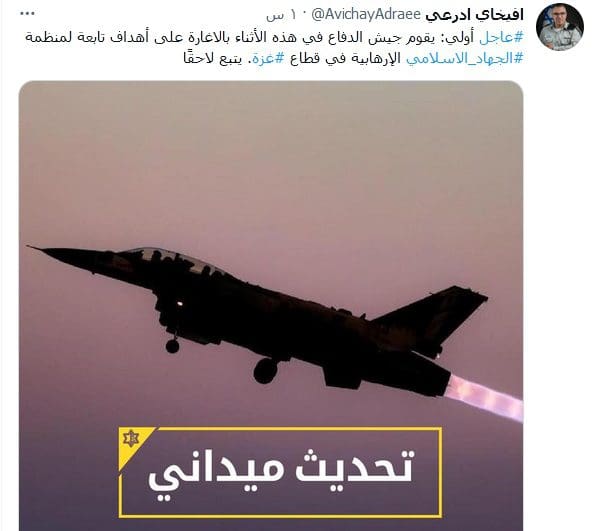Open the @AvichayAdraee handle link

click(366, 15)
